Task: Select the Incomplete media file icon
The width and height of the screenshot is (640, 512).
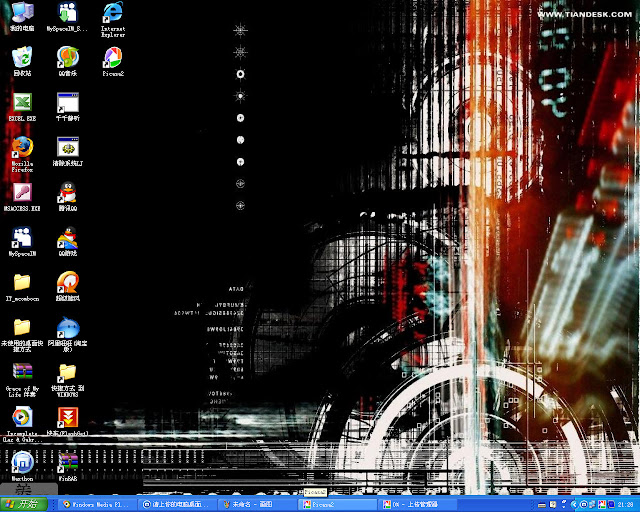Action: [22, 425]
